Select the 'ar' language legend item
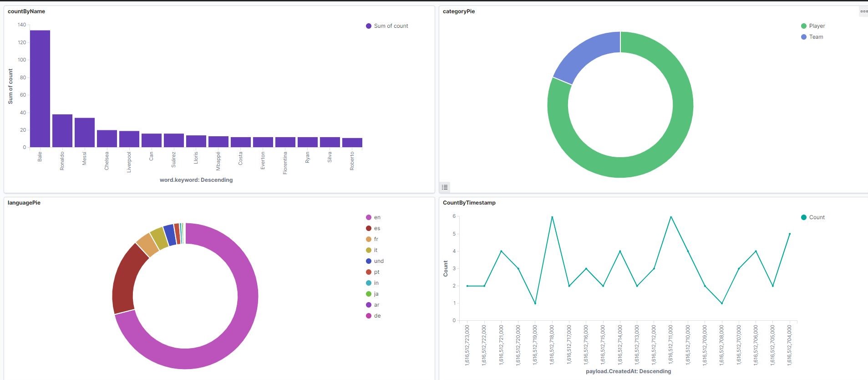 coord(373,305)
